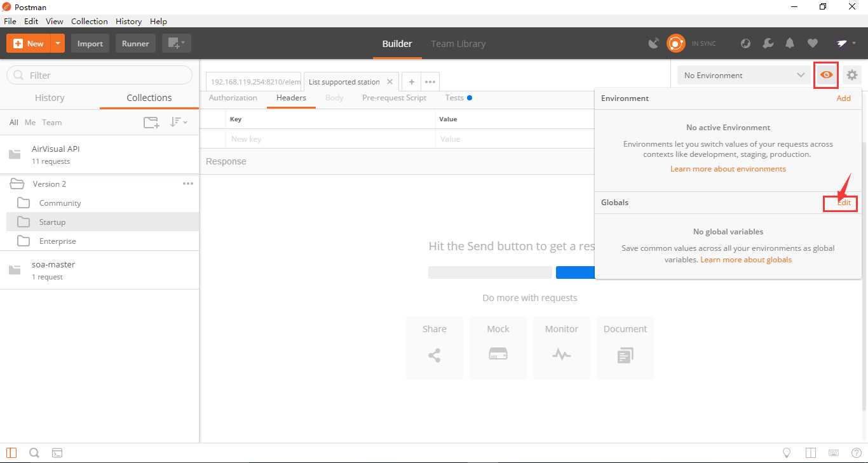
Task: Open the browse/globe icon in header
Action: (746, 43)
